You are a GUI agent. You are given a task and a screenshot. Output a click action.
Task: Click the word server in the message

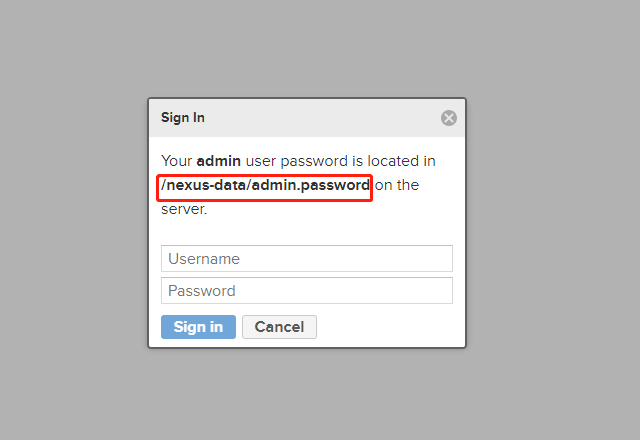click(x=181, y=210)
